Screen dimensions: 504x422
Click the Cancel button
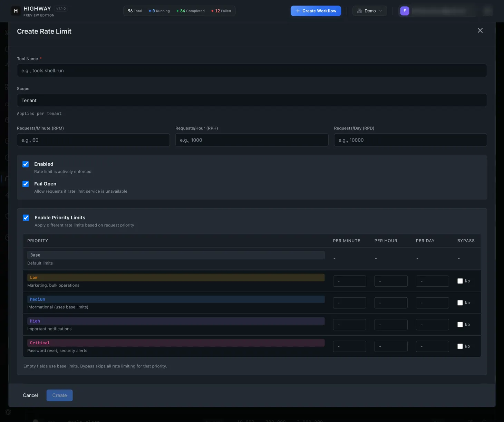click(30, 395)
